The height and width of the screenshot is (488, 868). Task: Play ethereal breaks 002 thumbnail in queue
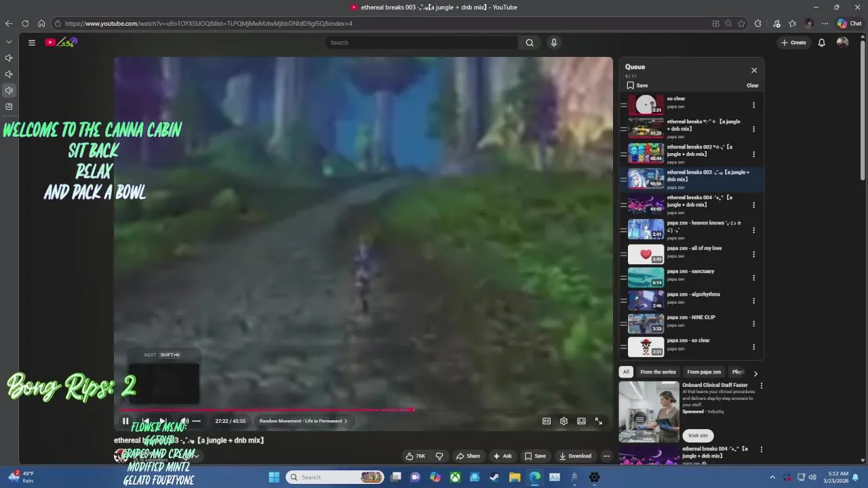(x=646, y=153)
